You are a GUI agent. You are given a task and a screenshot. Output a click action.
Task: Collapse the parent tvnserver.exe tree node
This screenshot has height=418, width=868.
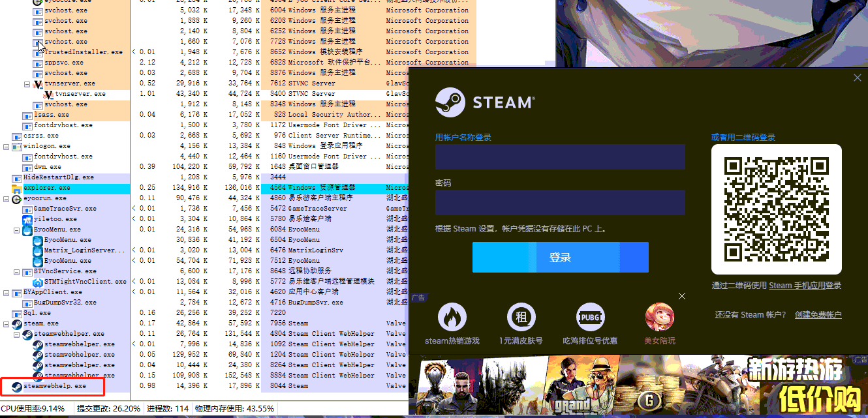pyautogui.click(x=27, y=84)
